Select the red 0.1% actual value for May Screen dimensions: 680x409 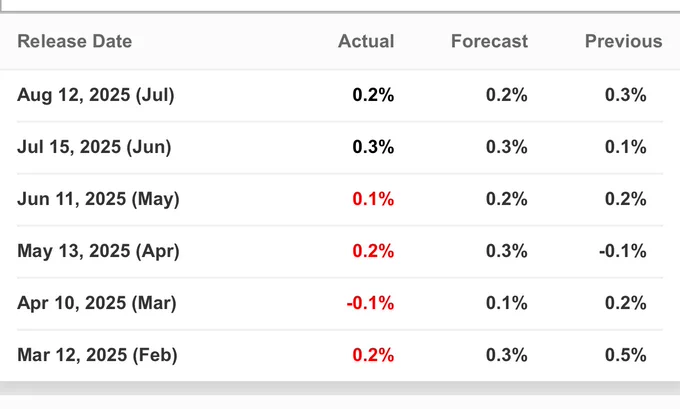click(373, 199)
